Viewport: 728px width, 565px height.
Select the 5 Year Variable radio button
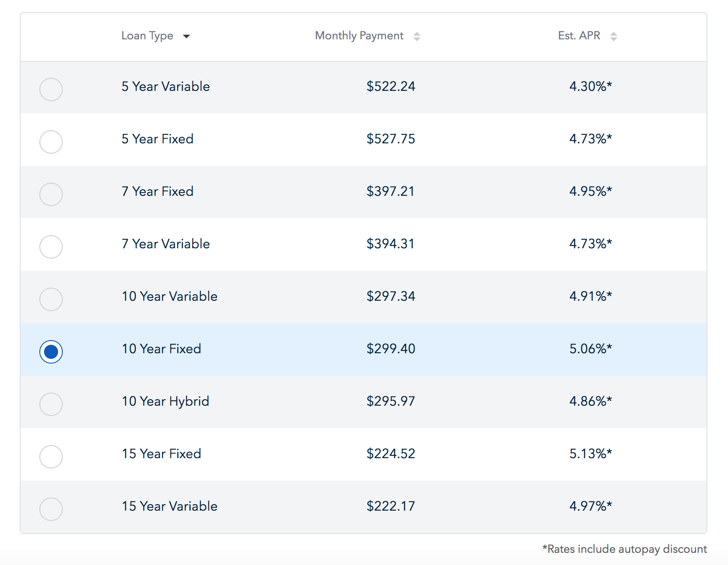pos(51,89)
